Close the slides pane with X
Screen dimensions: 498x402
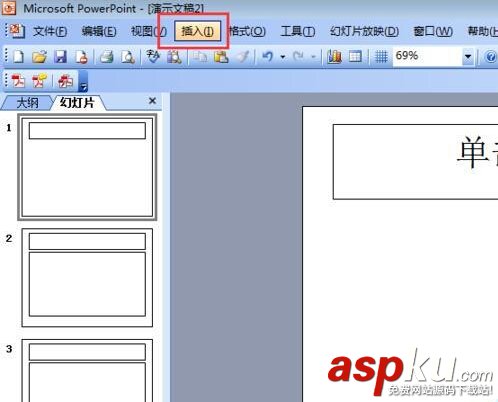pos(152,101)
